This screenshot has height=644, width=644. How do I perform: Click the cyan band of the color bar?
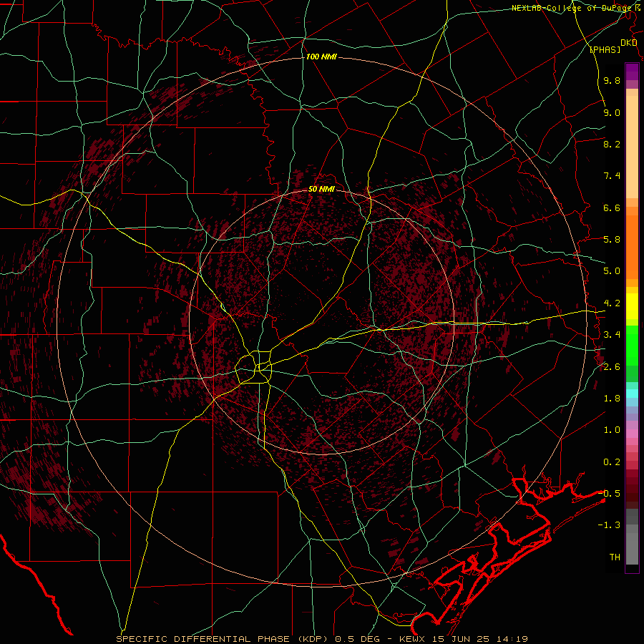pyautogui.click(x=632, y=394)
